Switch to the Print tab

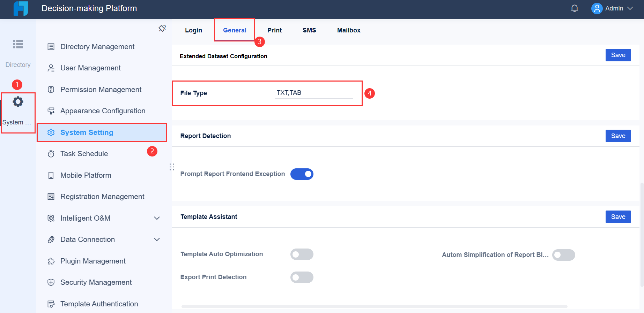[274, 30]
